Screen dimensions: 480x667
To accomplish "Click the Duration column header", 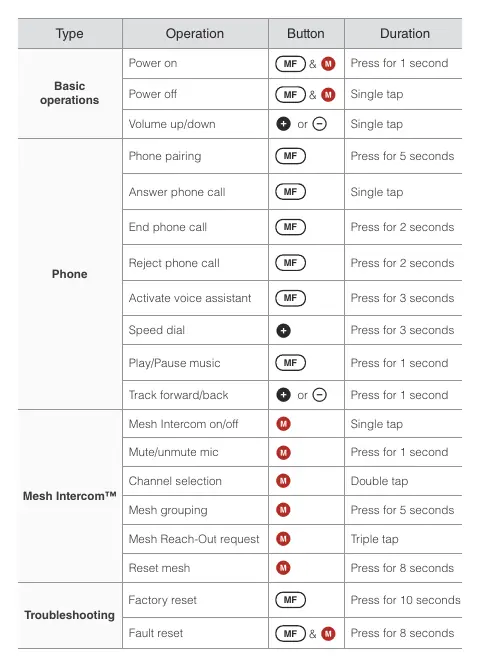I will (x=403, y=34).
